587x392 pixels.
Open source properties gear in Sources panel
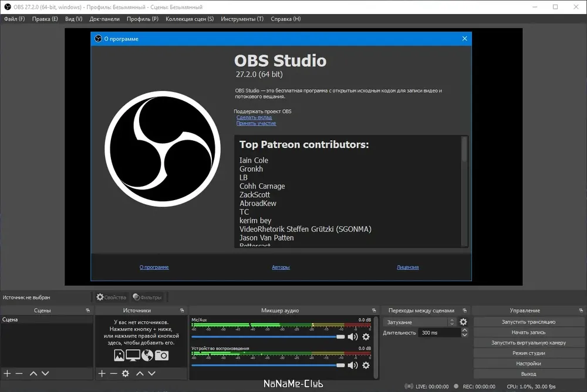[x=126, y=373]
